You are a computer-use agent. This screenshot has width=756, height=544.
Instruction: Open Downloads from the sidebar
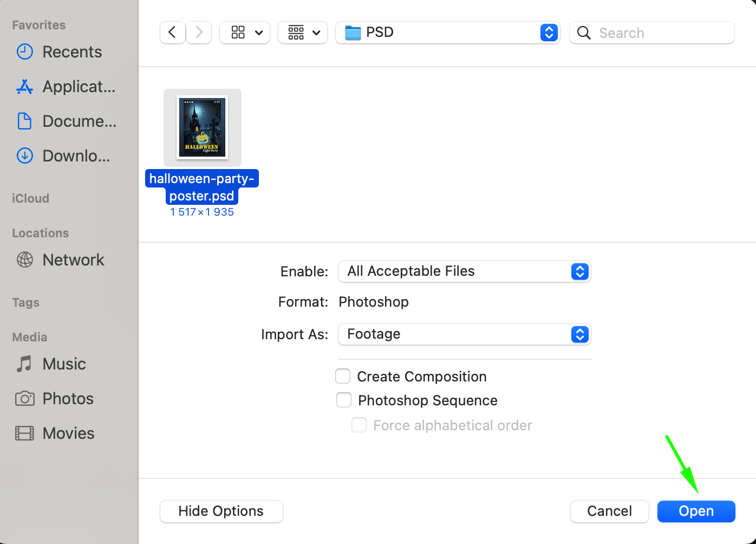76,156
